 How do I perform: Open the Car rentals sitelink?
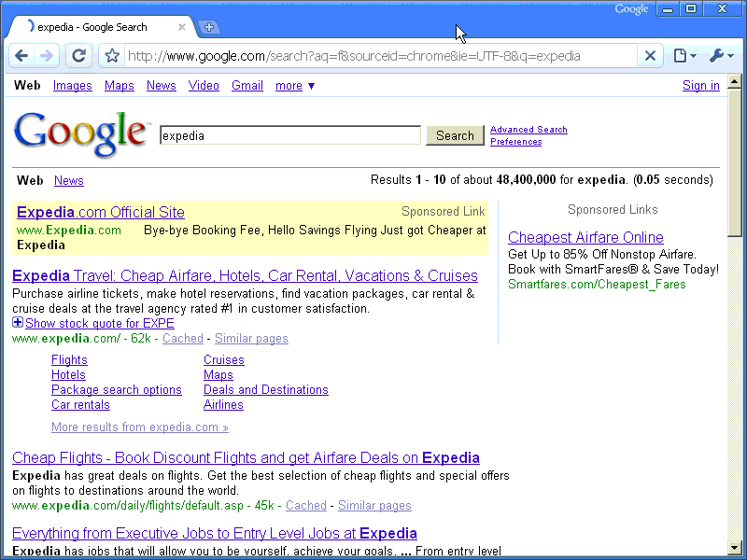tap(80, 405)
